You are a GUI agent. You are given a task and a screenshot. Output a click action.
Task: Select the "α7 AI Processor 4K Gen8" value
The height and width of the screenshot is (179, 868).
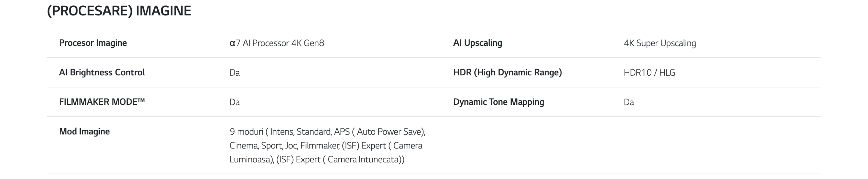point(277,43)
